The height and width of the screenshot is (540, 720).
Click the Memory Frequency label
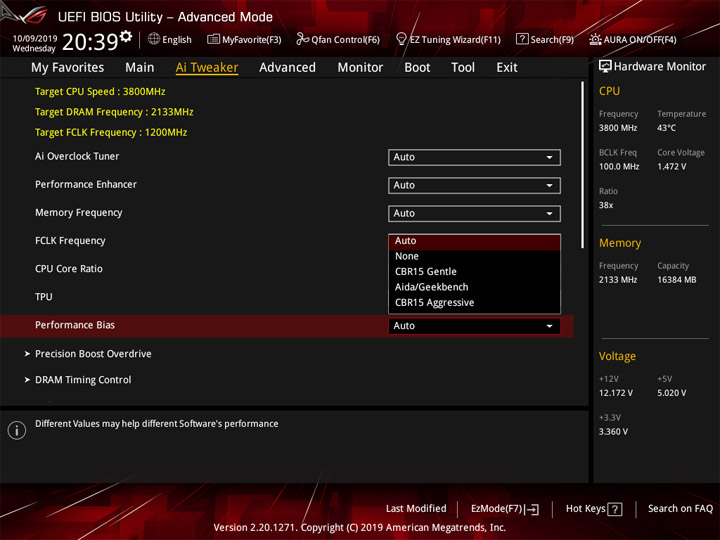[79, 213]
